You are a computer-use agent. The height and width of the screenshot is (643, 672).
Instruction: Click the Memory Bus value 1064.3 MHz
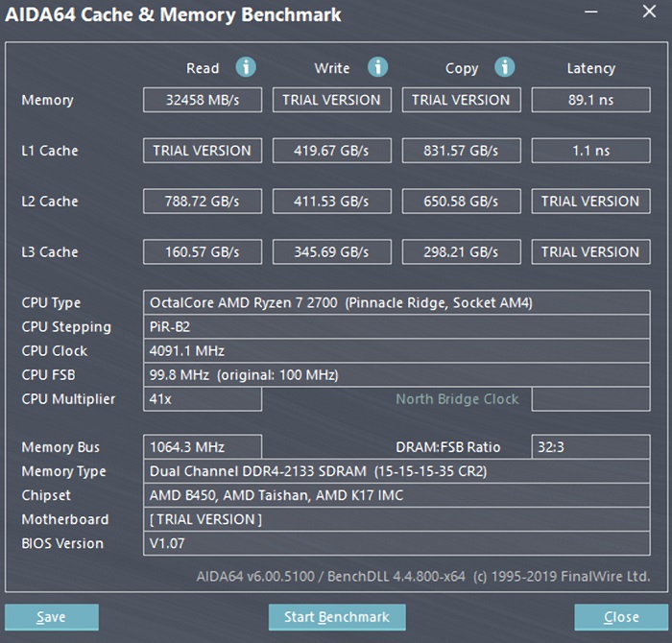203,447
